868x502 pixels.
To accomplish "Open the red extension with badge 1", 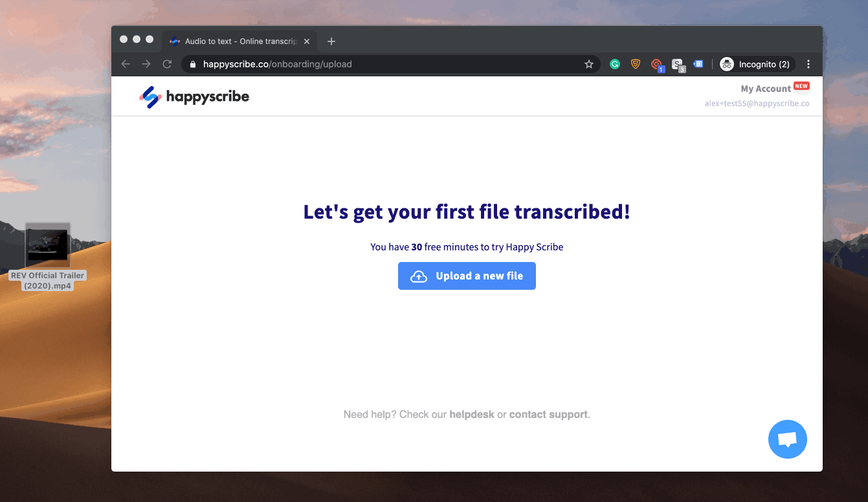I will [656, 65].
